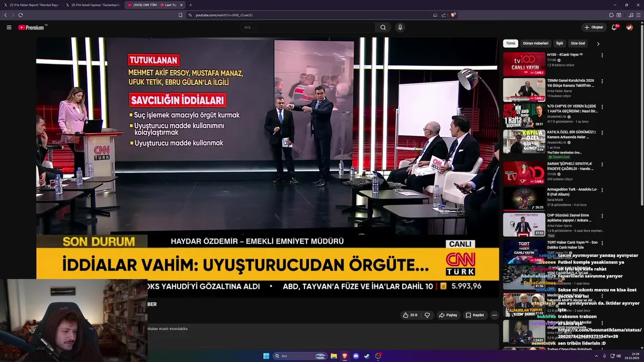The height and width of the screenshot is (362, 644).
Task: Bookmark this page icon in address bar
Action: pos(180,15)
